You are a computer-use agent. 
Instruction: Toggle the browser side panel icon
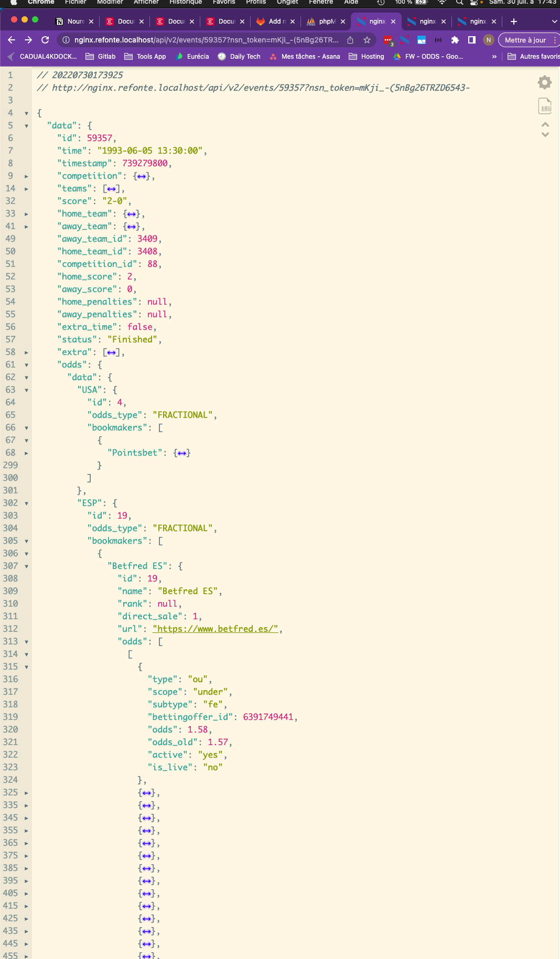[x=472, y=40]
